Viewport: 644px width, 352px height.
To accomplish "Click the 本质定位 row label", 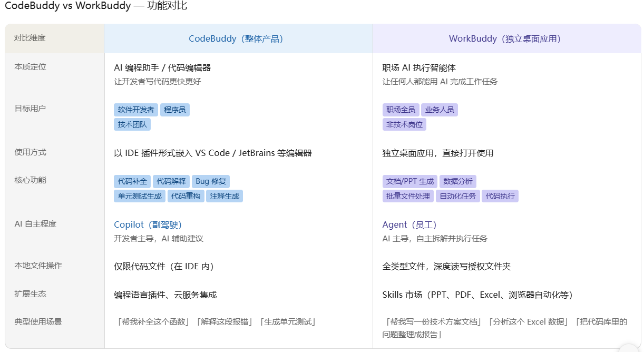I will (30, 67).
